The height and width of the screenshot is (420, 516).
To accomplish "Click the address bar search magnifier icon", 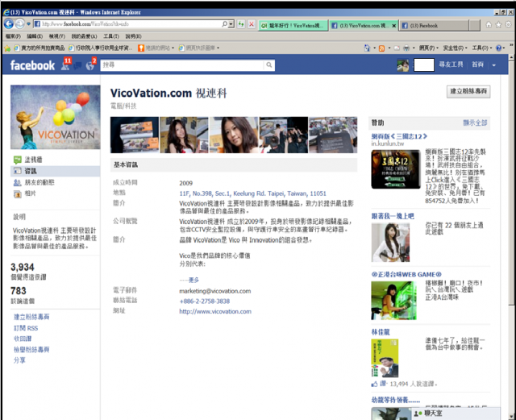I will coord(224,24).
